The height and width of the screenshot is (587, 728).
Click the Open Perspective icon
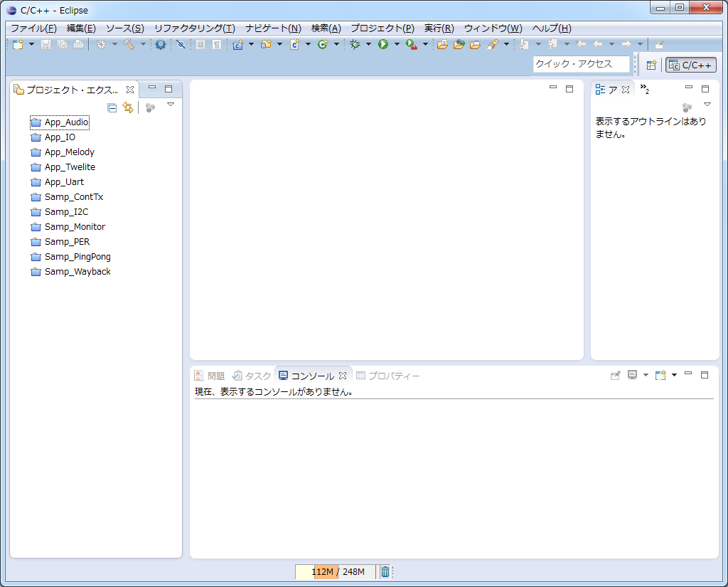point(651,65)
